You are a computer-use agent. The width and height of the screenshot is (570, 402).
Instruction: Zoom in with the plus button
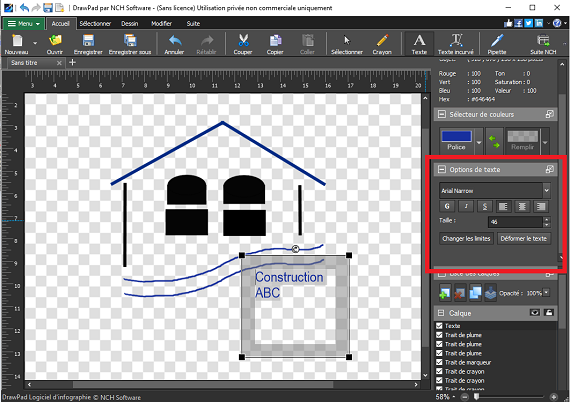(554, 397)
